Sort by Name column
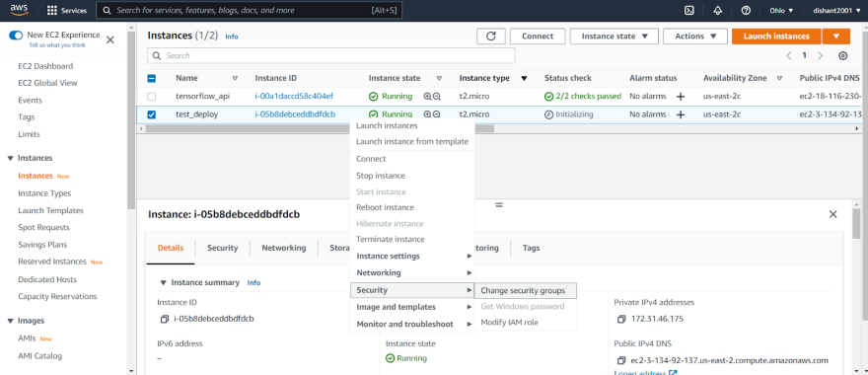Screen dimensions: 868x375 (x=235, y=79)
